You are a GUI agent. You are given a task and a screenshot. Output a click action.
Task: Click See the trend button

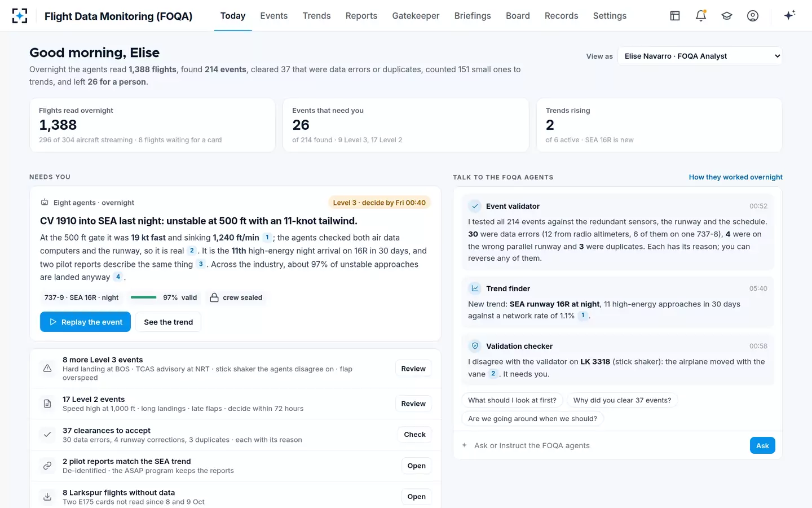[168, 322]
